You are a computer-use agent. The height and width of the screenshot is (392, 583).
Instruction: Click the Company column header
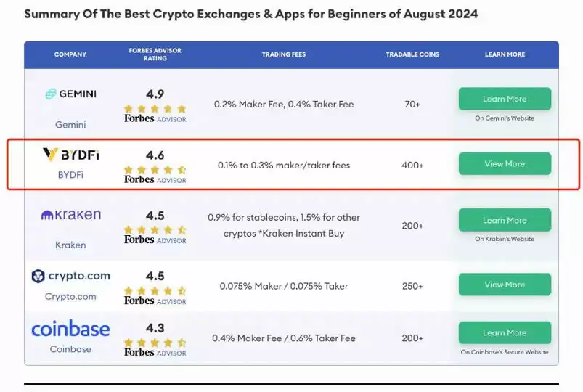[70, 54]
